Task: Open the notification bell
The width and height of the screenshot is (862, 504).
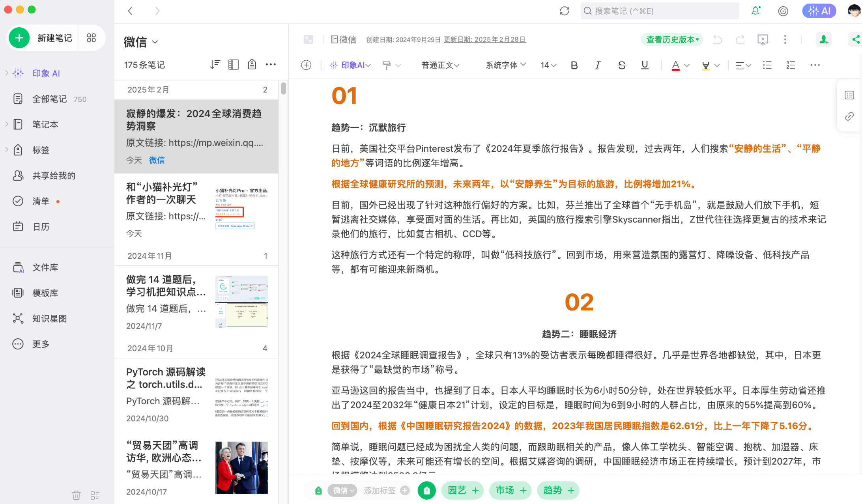Action: pyautogui.click(x=755, y=11)
